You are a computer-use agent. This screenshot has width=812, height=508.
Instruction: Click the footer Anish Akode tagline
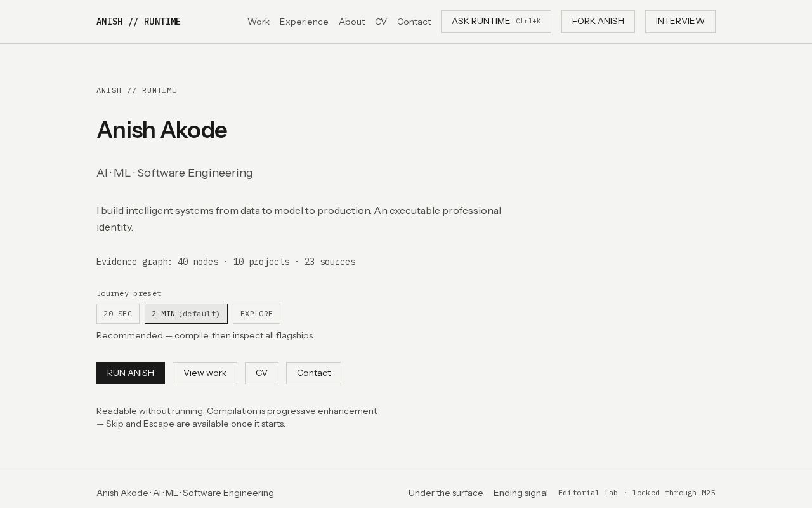click(x=185, y=493)
